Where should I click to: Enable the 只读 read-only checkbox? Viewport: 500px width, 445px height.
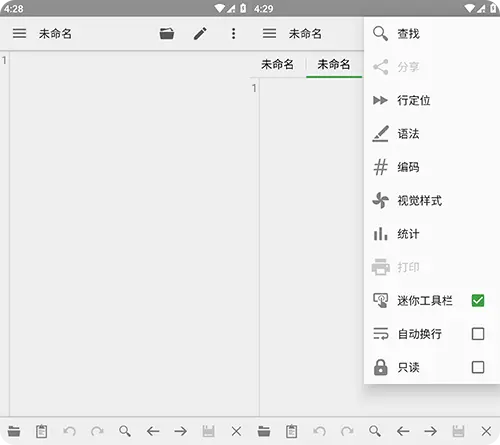coord(478,367)
